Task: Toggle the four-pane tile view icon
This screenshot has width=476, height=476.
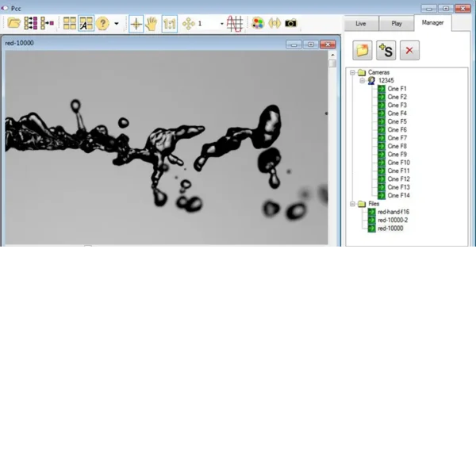Action: pos(70,24)
